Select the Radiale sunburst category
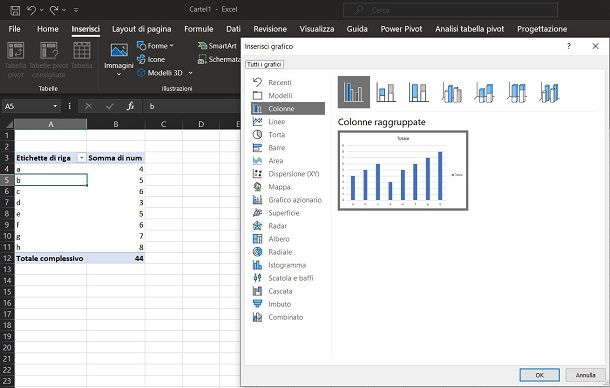Screen dimensions: 610x388 coord(288,252)
